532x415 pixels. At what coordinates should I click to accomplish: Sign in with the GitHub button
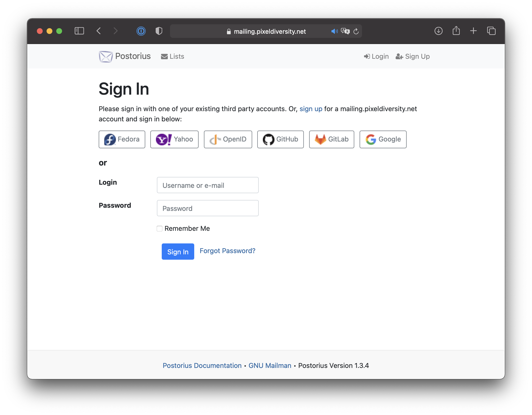click(x=280, y=139)
